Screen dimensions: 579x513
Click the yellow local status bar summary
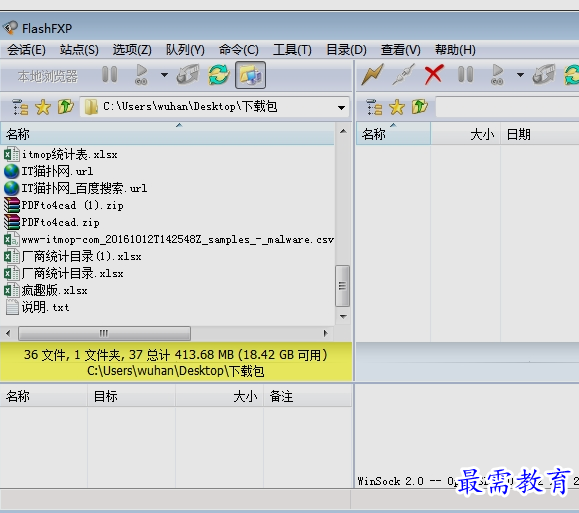[176, 362]
